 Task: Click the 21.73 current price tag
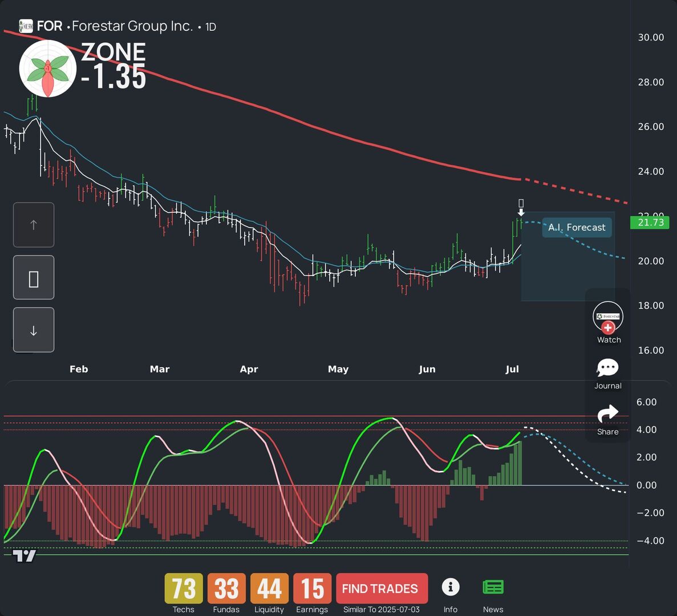click(x=650, y=222)
